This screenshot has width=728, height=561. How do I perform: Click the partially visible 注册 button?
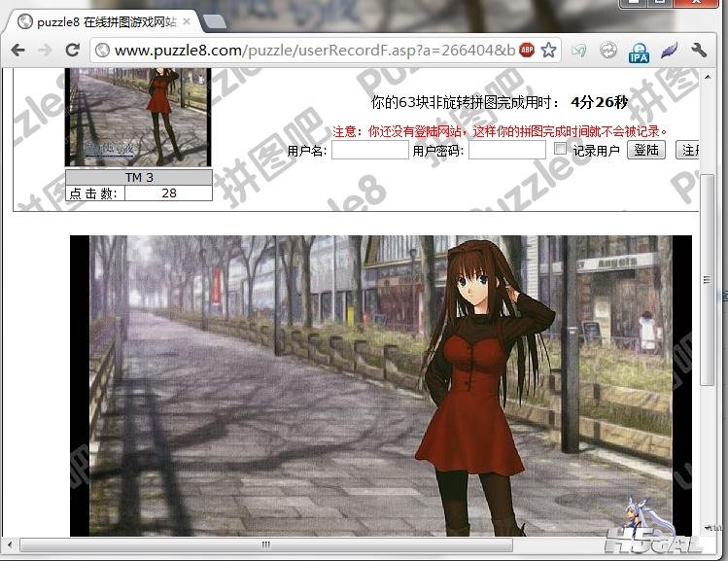tap(687, 150)
